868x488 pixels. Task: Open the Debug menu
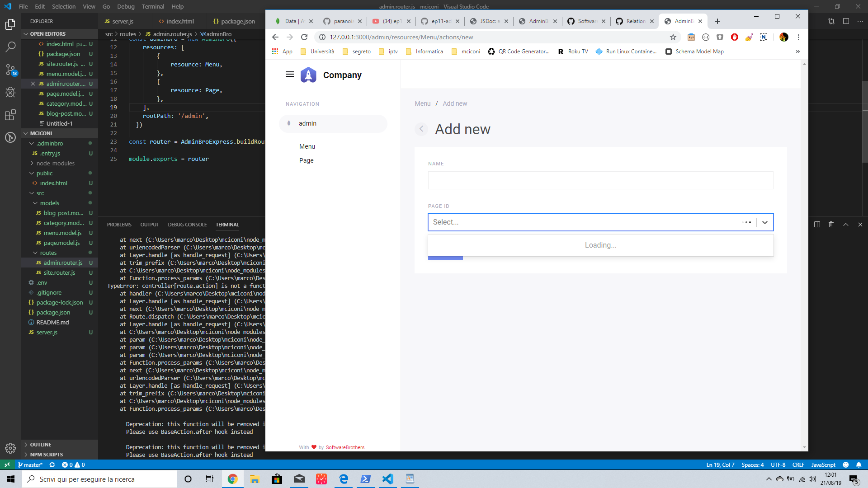(126, 6)
